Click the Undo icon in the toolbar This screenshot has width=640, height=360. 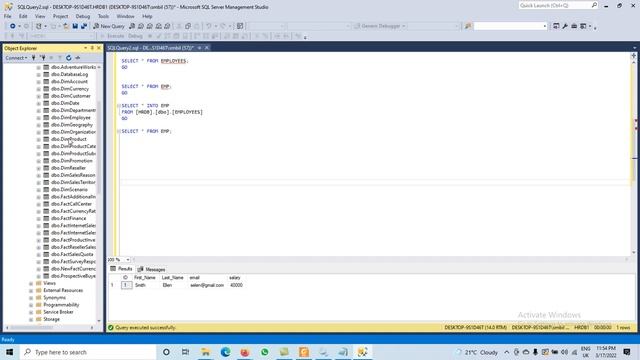209,26
